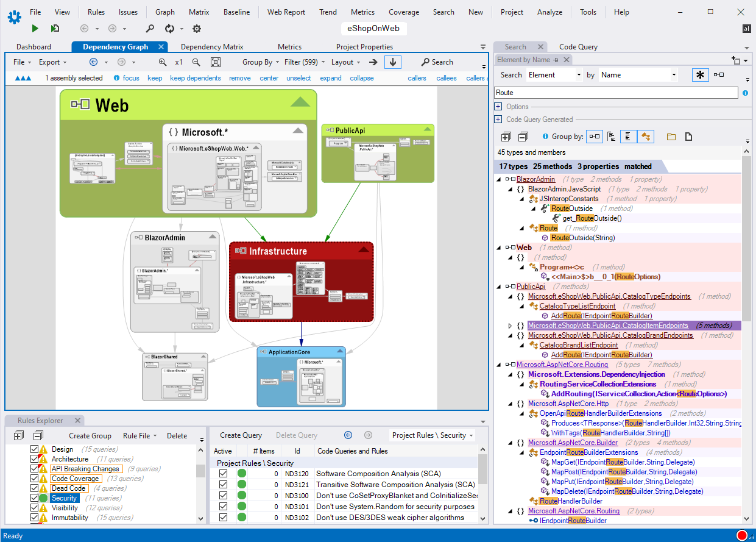Switch graph layout to top-down arrow
756x542 pixels.
click(393, 62)
